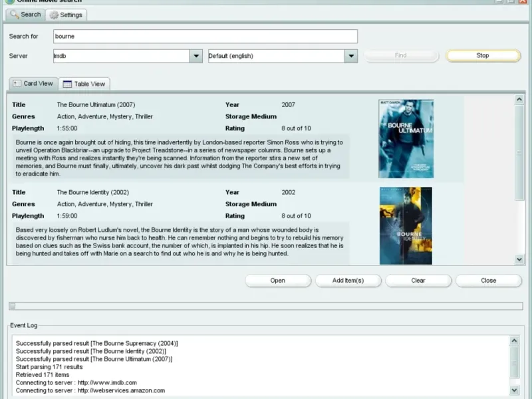Switch to the Settings tab
This screenshot has height=399, width=532.
tap(66, 15)
